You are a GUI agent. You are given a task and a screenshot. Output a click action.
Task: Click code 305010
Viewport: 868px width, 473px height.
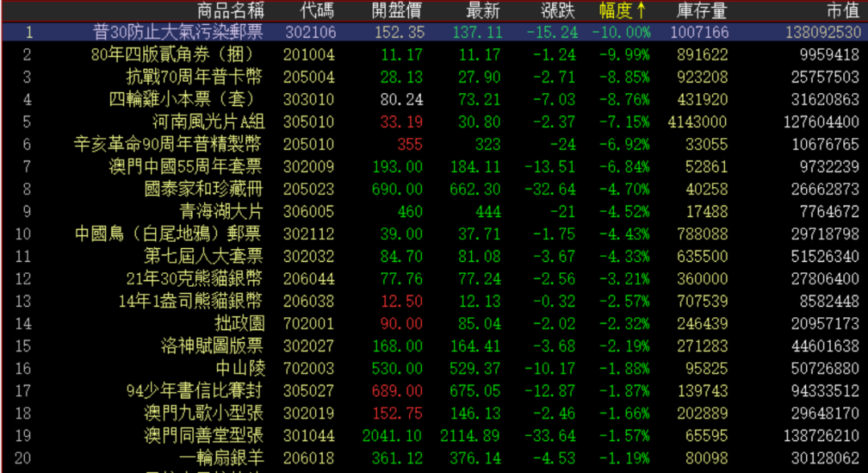pyautogui.click(x=309, y=122)
